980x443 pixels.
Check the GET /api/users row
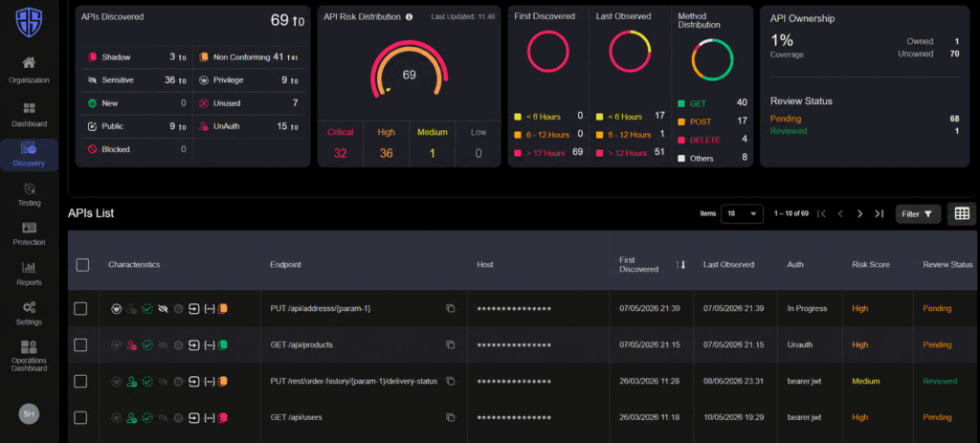coord(80,417)
